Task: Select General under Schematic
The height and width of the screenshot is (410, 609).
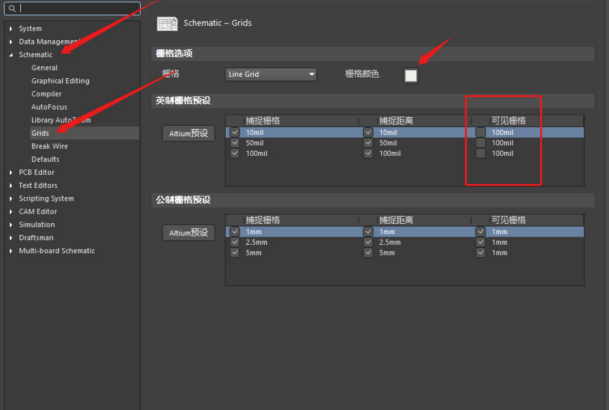Action: (45, 67)
